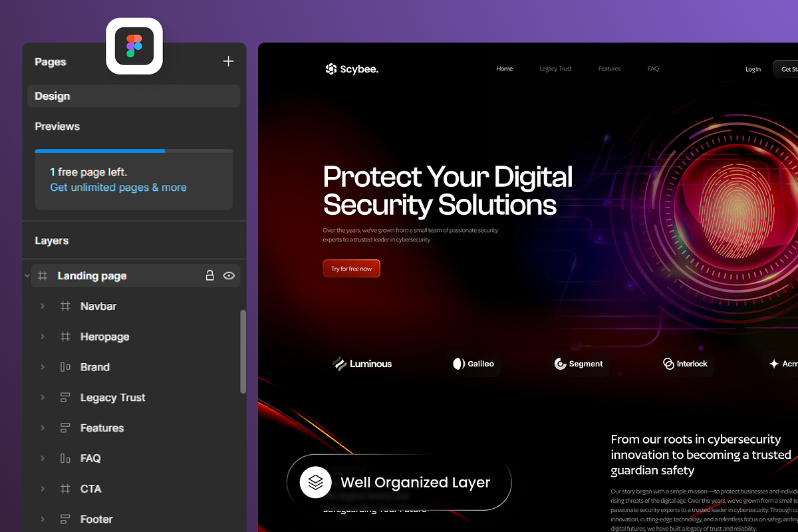
Task: Select the Features layer
Action: 102,428
